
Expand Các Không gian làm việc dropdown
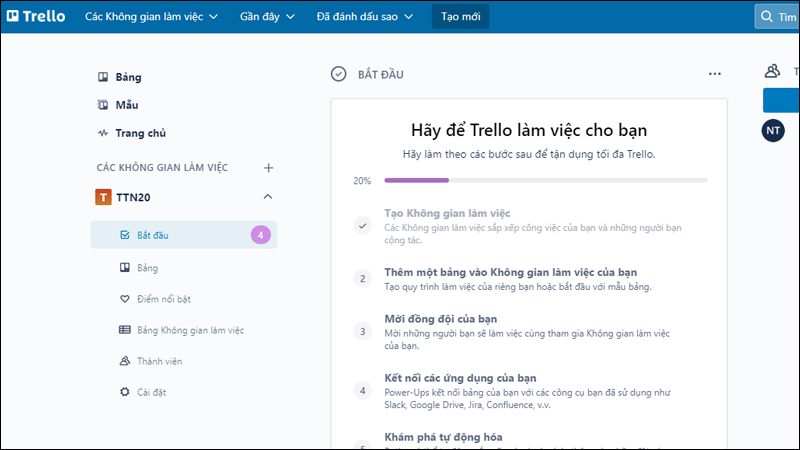click(151, 17)
